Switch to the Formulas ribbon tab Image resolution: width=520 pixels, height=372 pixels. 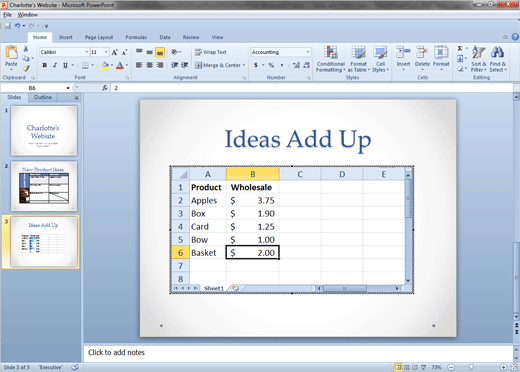pos(136,37)
